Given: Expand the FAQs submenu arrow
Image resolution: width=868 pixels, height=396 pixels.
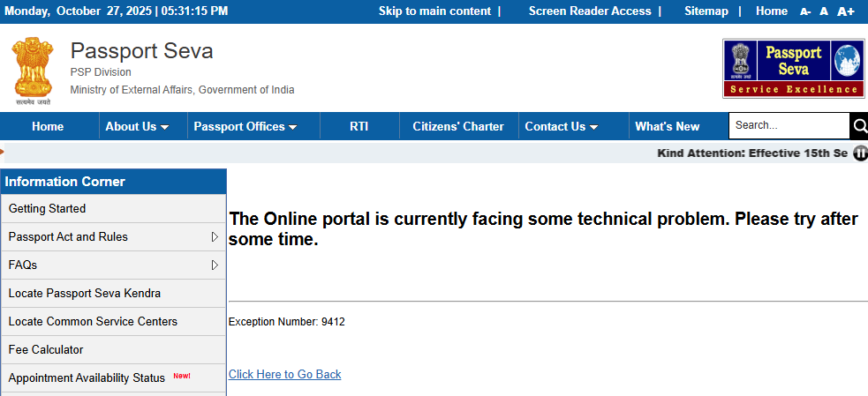Looking at the screenshot, I should [215, 265].
